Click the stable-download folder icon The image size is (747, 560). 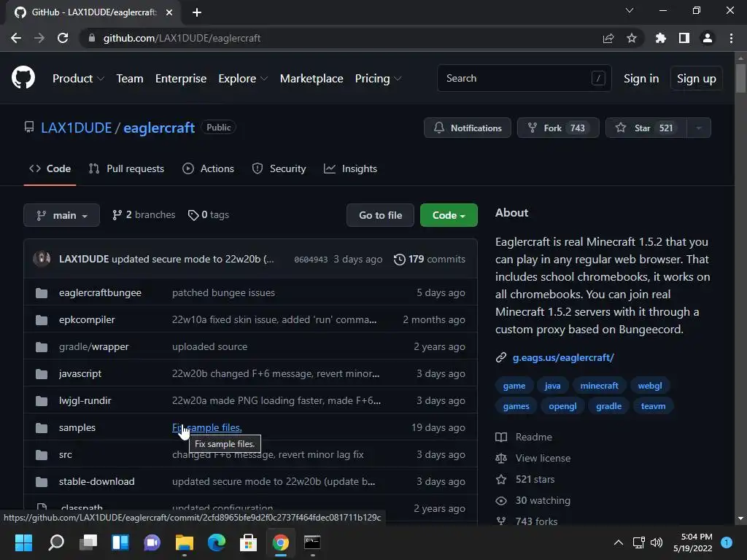42,482
